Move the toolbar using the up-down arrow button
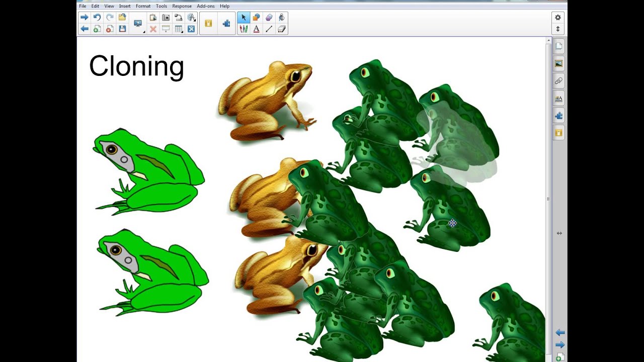644x362 pixels. [557, 29]
